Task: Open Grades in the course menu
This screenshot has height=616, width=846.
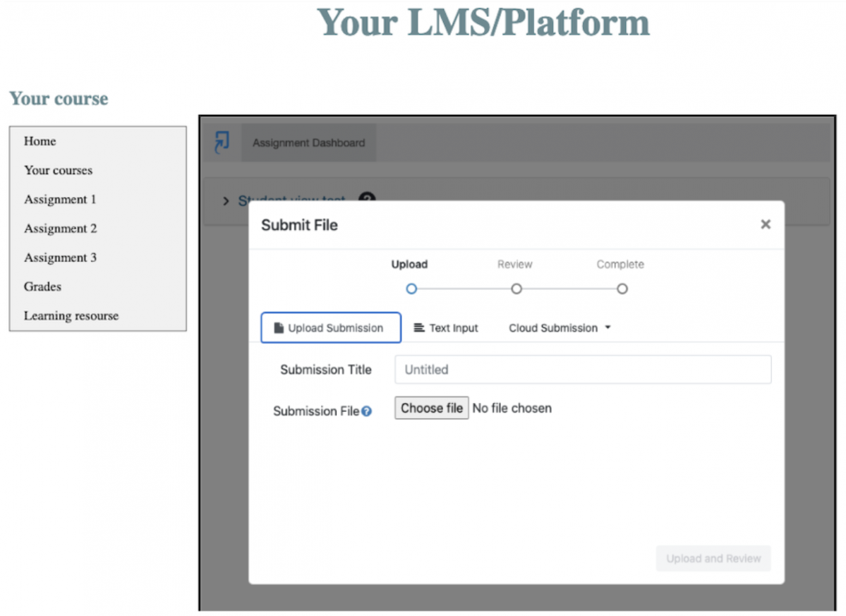Action: 42,286
